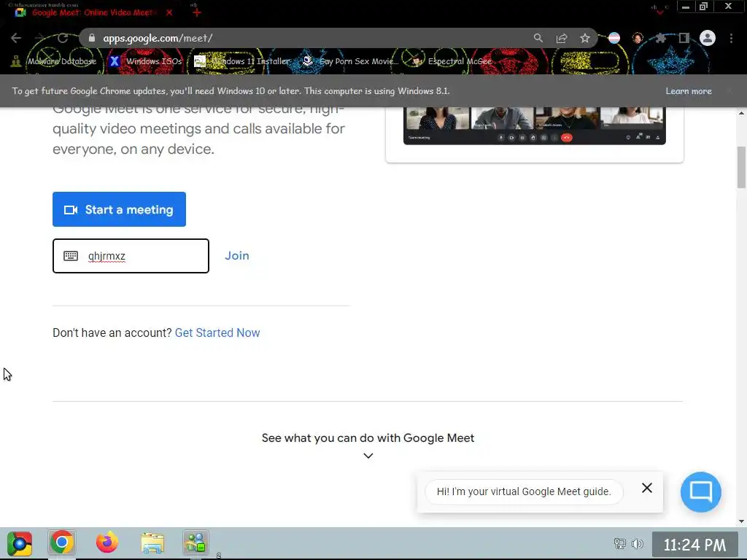
Task: Click the speaker volume tray icon
Action: tap(637, 543)
